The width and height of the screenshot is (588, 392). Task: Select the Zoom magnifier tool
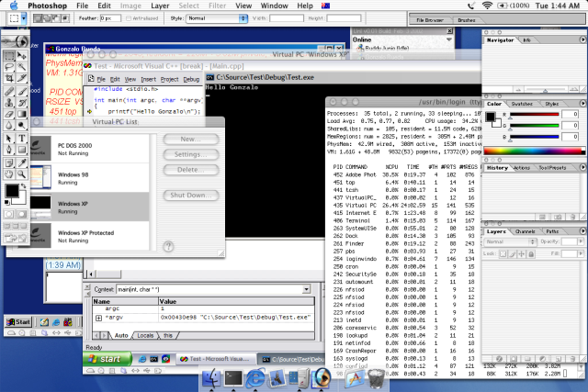tap(22, 174)
